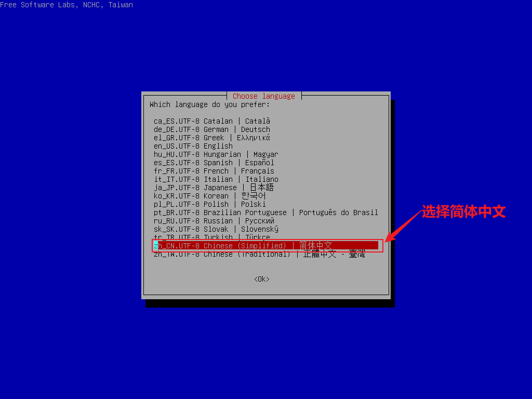Choose ko_KR.UTF-8 Korean language entry

[x=210, y=196]
